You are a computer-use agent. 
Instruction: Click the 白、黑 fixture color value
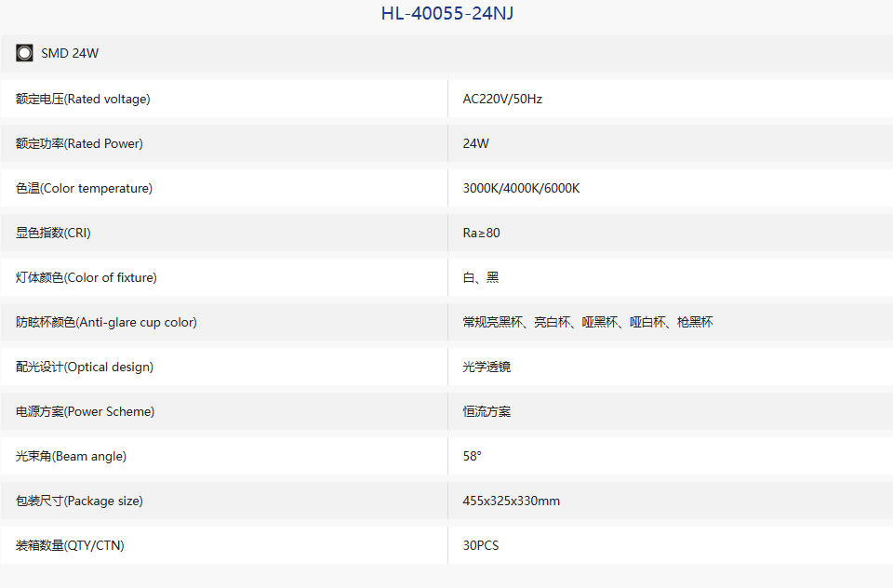click(x=481, y=277)
